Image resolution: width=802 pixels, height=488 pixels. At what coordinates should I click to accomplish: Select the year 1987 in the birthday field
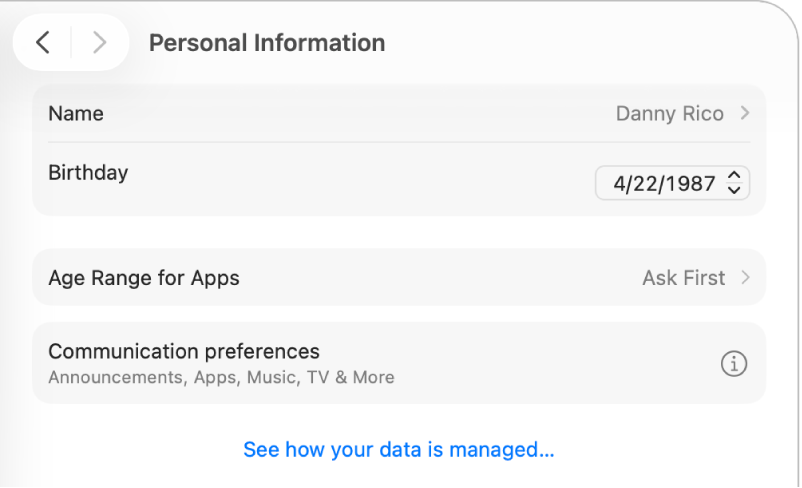pyautogui.click(x=691, y=184)
